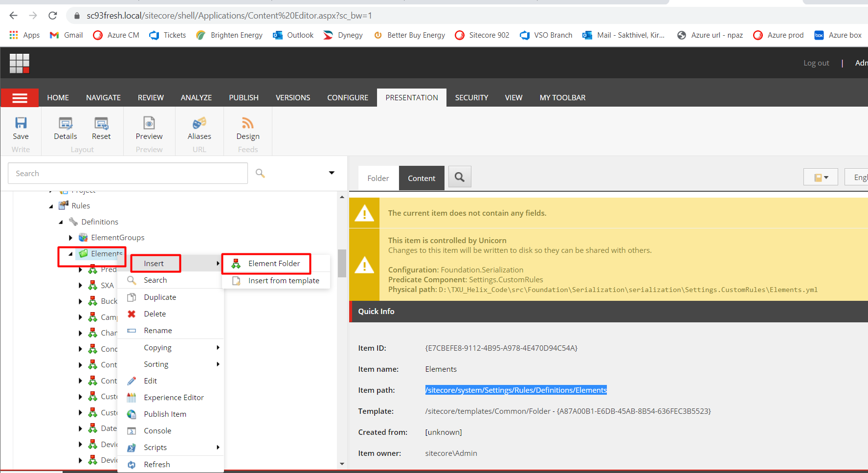868x473 pixels.
Task: Open the Azure CM bookmark
Action: (116, 35)
